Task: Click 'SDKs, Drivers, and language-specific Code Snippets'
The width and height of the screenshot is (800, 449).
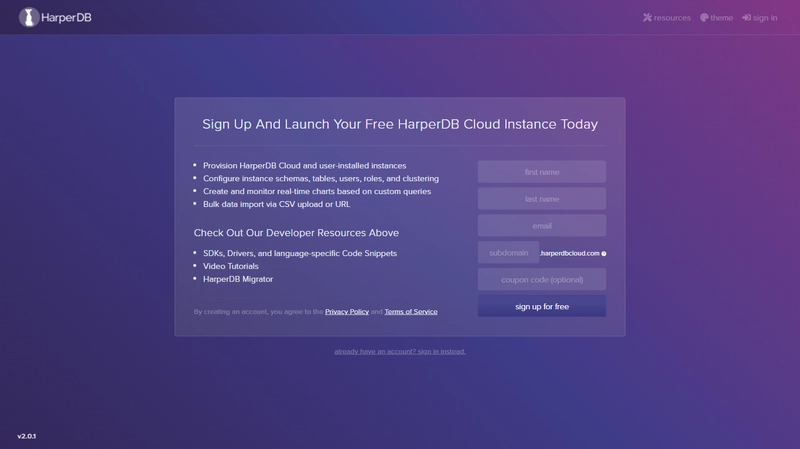Action: coord(300,254)
